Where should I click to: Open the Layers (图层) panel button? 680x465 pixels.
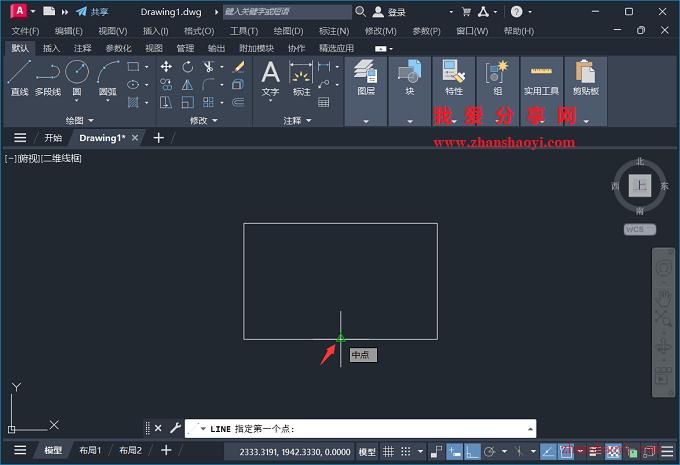[x=366, y=91]
